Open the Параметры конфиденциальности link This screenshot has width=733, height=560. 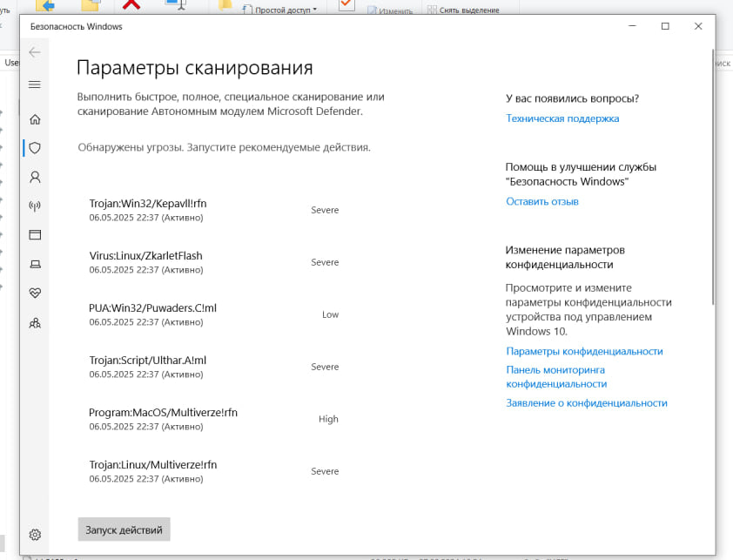coord(584,351)
